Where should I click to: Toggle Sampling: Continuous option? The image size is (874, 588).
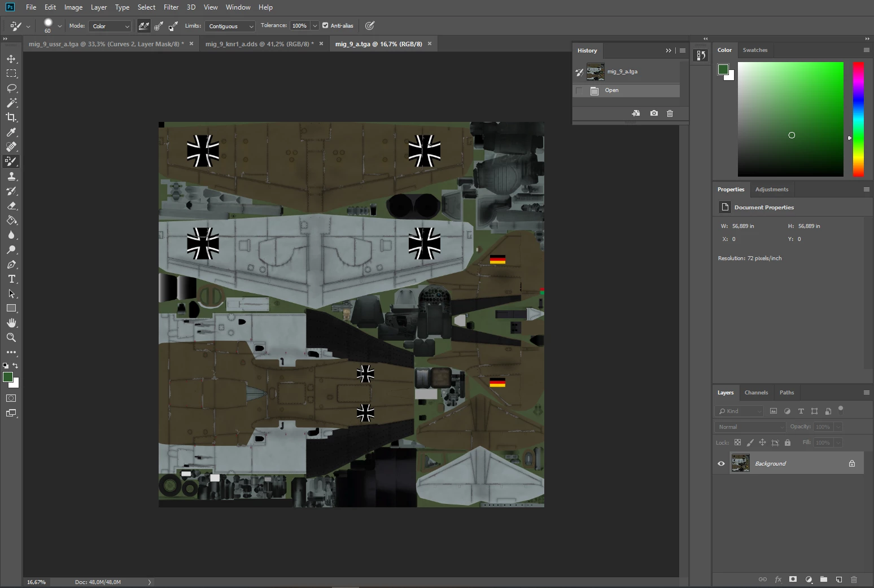pyautogui.click(x=144, y=25)
